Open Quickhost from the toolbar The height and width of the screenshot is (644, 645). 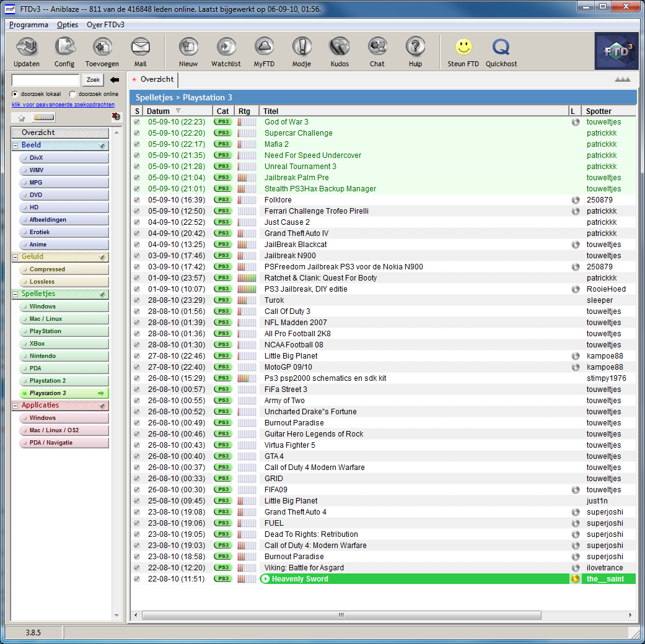point(501,47)
